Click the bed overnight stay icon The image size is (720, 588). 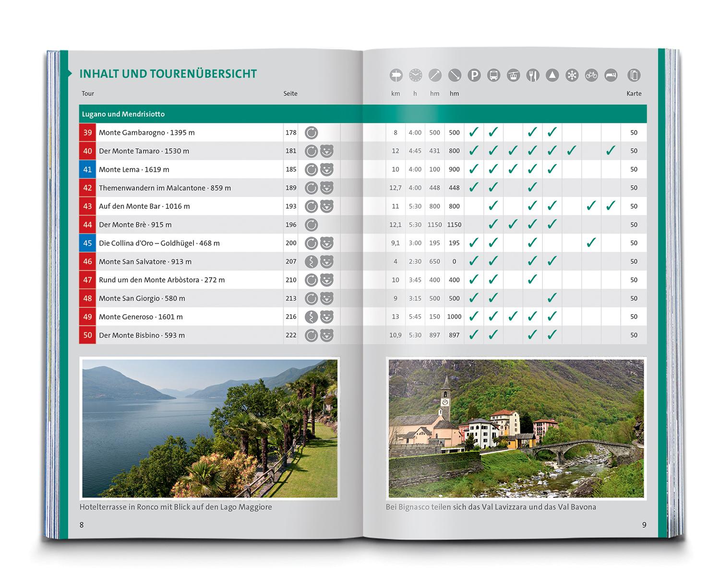[x=611, y=75]
